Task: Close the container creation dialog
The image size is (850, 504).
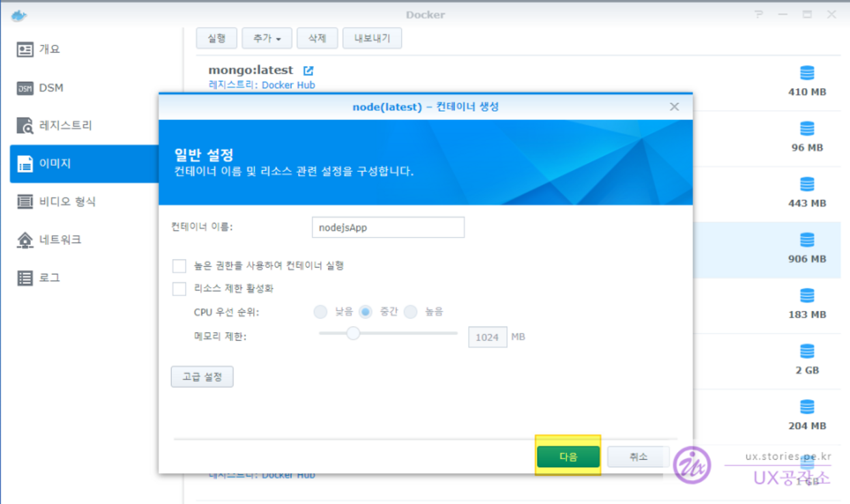Action: click(x=674, y=106)
